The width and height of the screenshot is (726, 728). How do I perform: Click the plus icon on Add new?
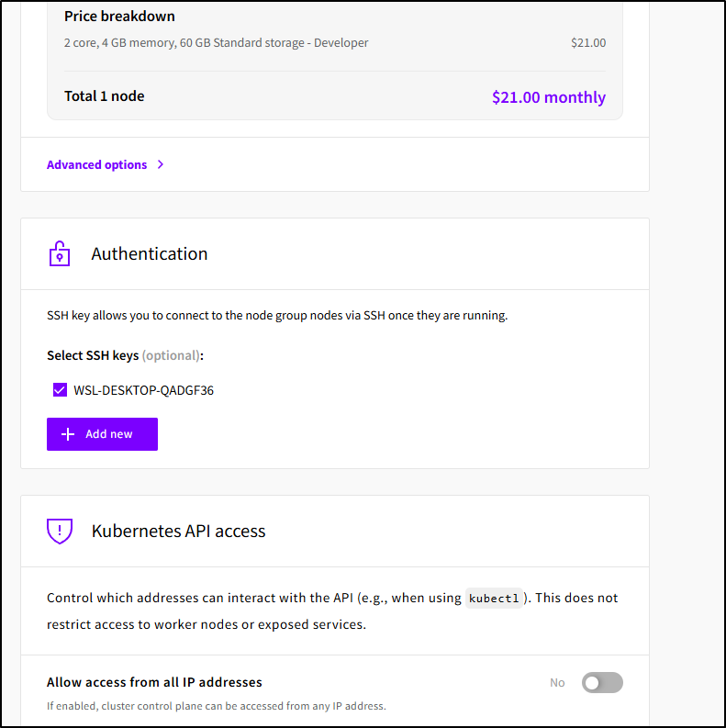[x=67, y=434]
